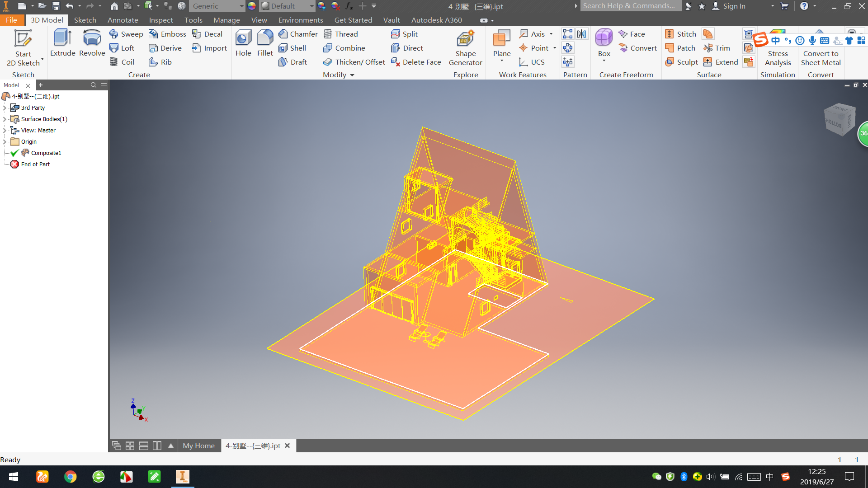Image resolution: width=868 pixels, height=488 pixels.
Task: Expand the Surface Bodies(1) node
Action: pos(5,119)
